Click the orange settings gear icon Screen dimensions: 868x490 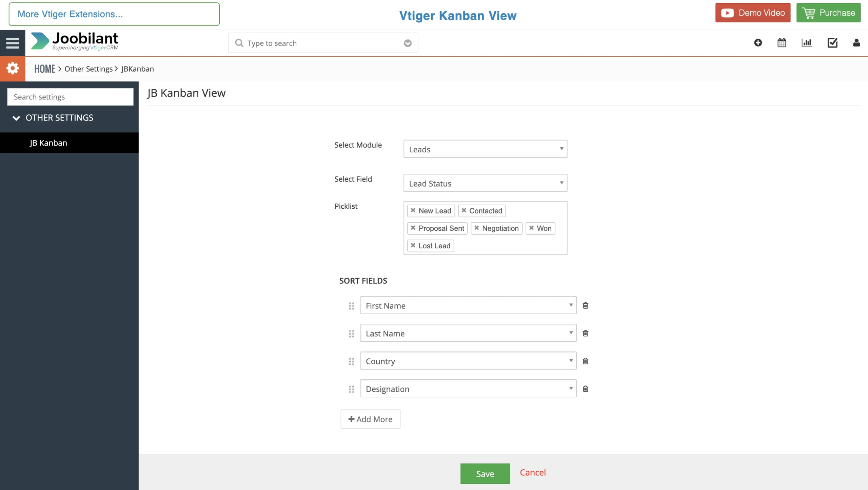13,69
